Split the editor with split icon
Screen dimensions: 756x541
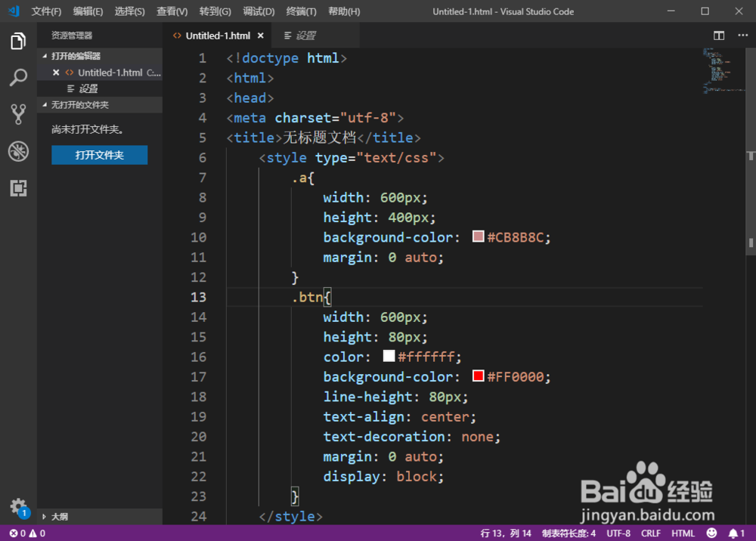718,36
